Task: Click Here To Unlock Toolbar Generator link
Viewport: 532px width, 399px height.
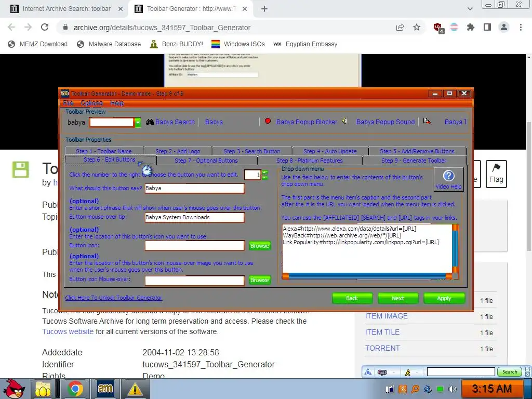Action: [114, 298]
